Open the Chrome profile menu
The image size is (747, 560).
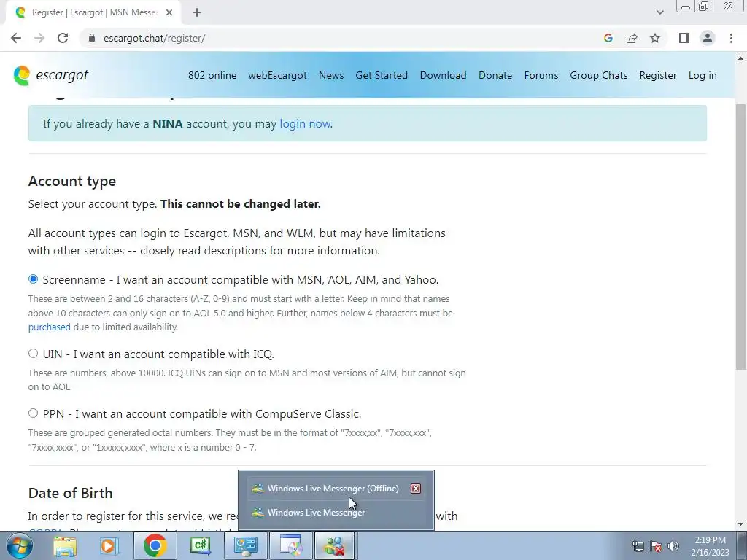708,38
